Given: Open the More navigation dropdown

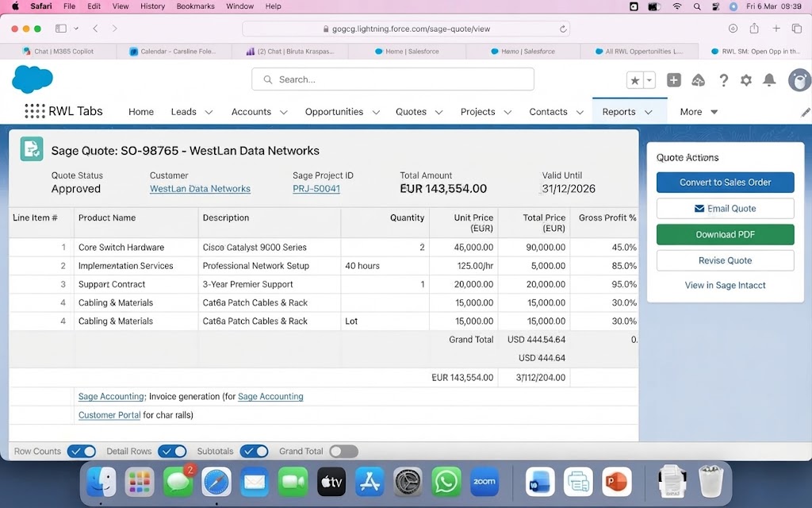Looking at the screenshot, I should pyautogui.click(x=699, y=112).
